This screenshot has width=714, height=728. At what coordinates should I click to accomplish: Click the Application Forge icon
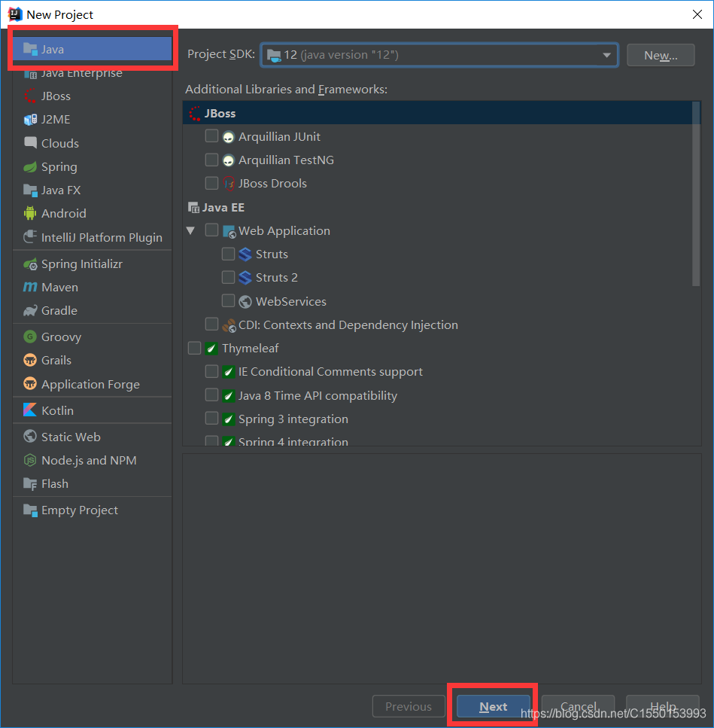coord(30,383)
